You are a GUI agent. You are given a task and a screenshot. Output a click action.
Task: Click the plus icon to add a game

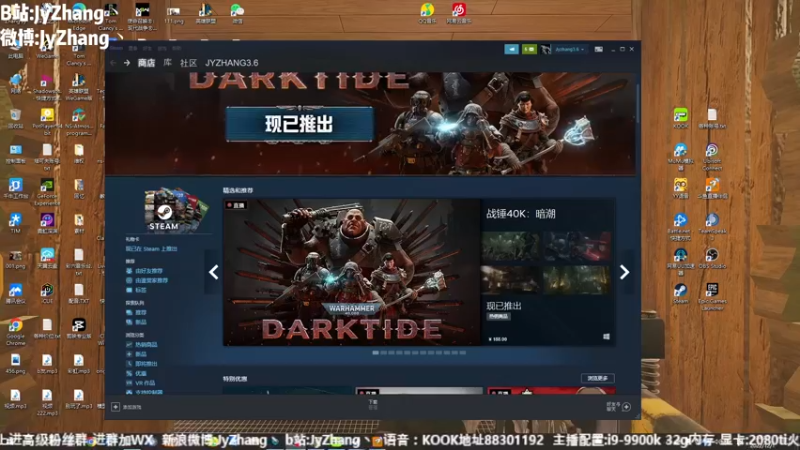point(115,407)
